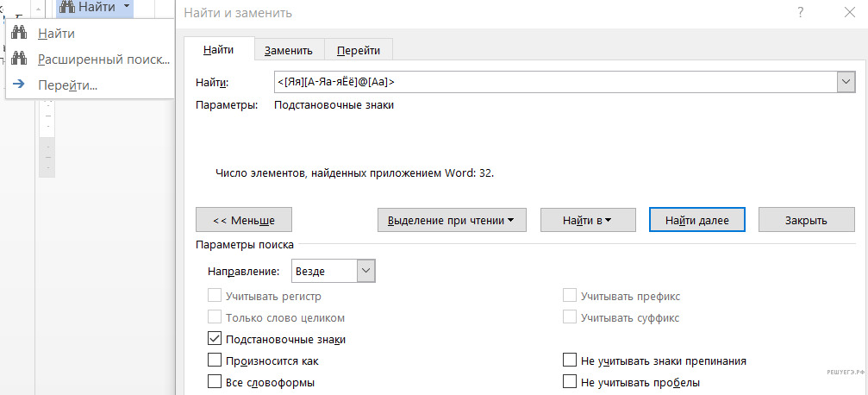Click the question mark help icon
The height and width of the screenshot is (395, 868).
click(801, 12)
